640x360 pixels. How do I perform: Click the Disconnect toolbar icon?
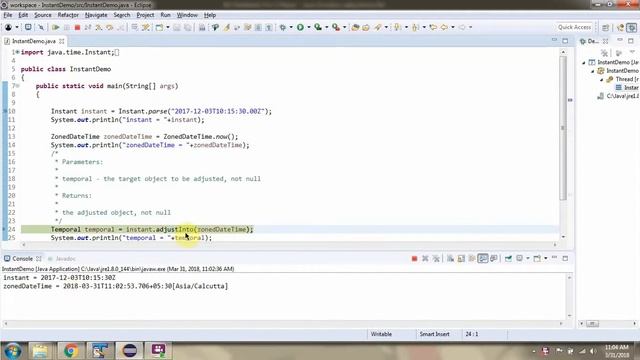[88, 27]
